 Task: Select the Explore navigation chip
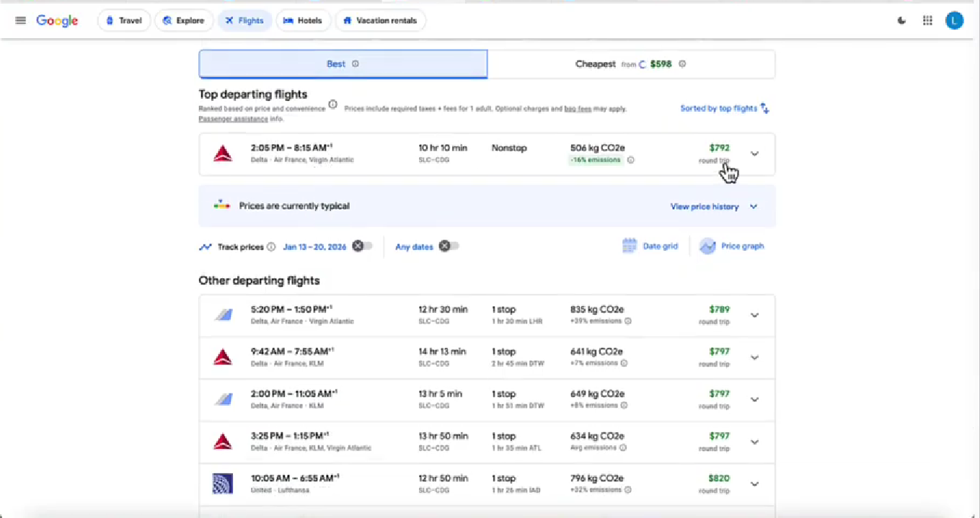point(184,21)
